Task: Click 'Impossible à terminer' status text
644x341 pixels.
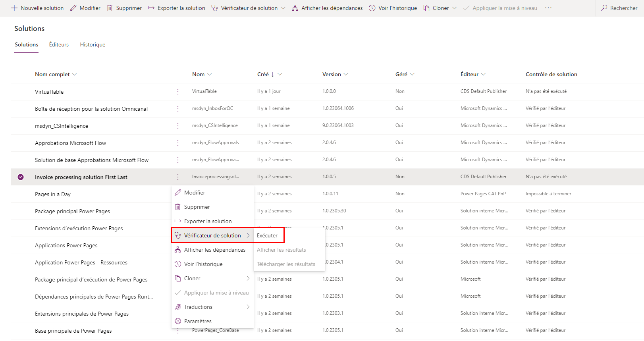Action: (x=548, y=194)
